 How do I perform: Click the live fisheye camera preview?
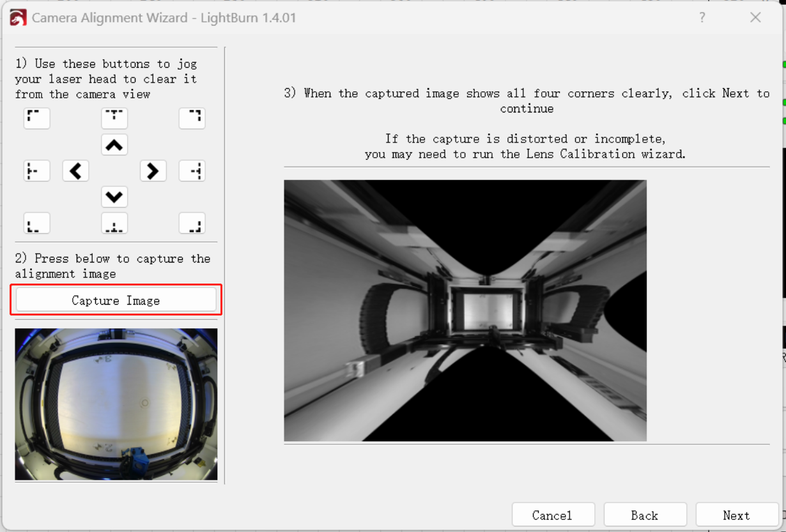tap(116, 404)
